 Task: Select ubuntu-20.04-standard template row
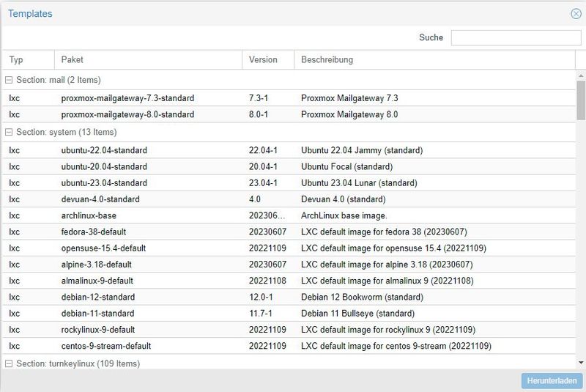pos(289,166)
